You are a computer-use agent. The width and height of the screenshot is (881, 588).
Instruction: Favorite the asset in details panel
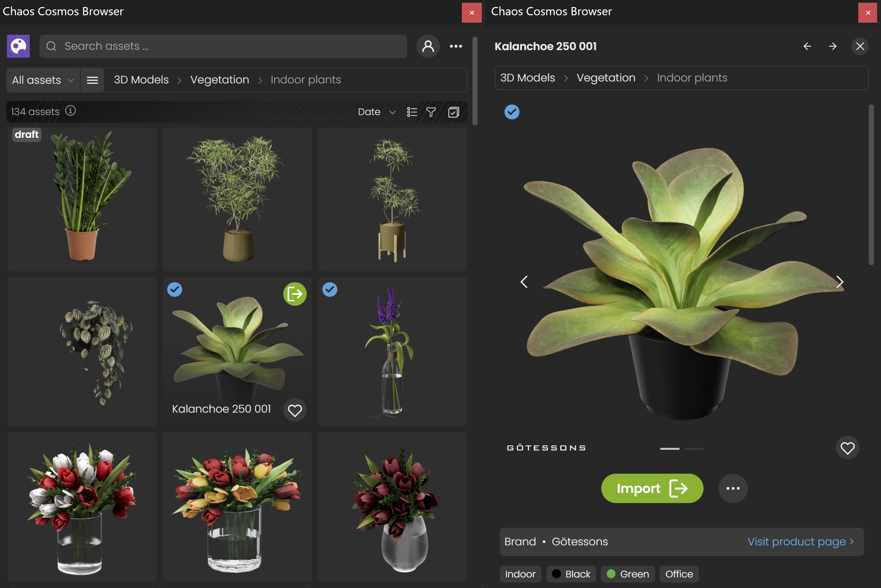(x=848, y=448)
